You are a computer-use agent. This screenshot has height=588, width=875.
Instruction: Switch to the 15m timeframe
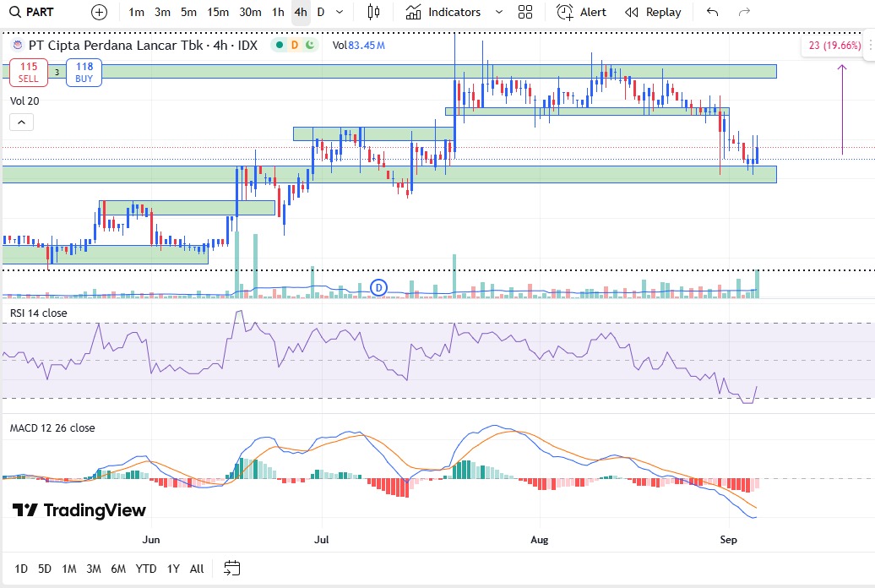[218, 12]
